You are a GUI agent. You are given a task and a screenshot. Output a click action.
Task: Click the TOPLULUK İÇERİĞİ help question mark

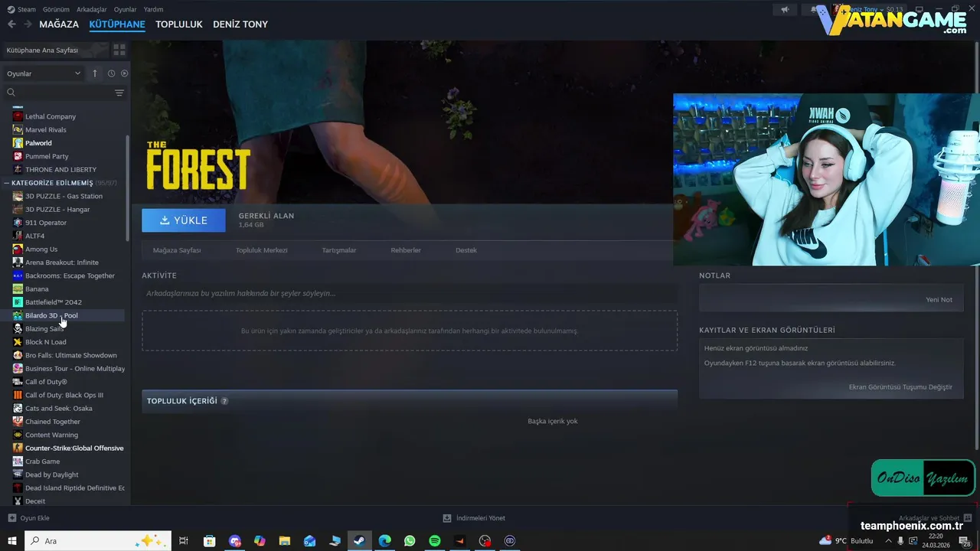(224, 401)
